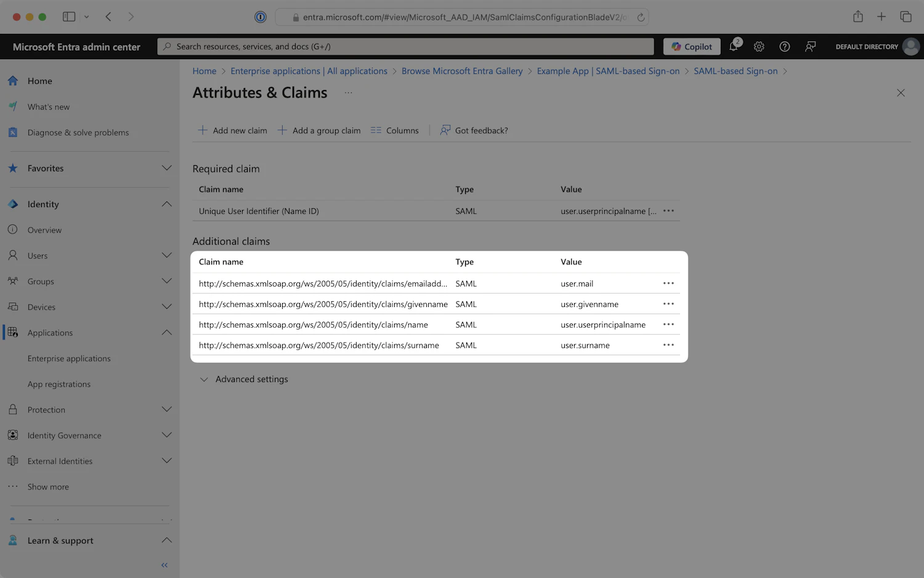Open the help question mark icon
The height and width of the screenshot is (578, 924).
click(785, 46)
